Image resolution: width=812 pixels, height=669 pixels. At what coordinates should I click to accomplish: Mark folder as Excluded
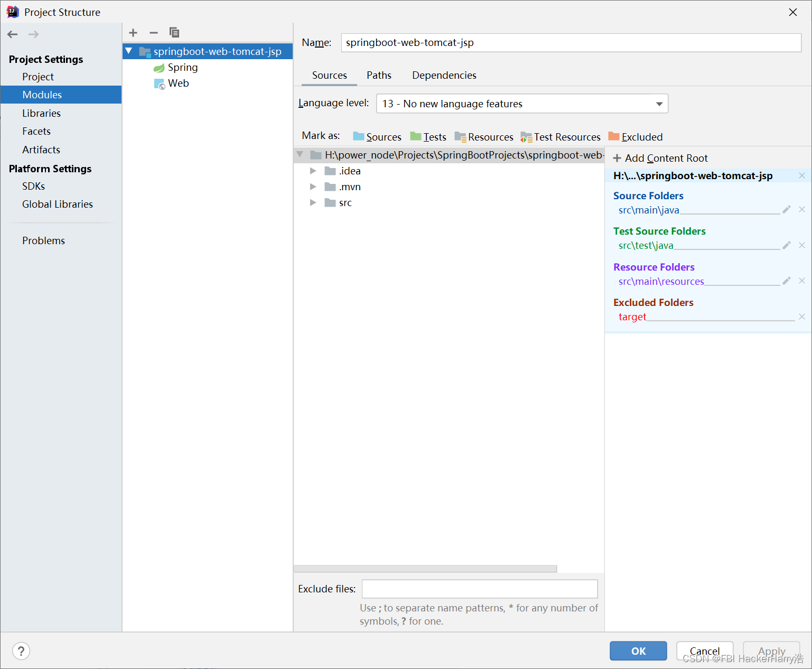click(x=636, y=137)
